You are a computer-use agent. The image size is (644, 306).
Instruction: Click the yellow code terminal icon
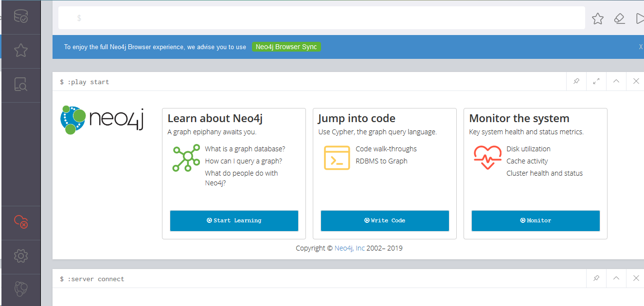[337, 158]
